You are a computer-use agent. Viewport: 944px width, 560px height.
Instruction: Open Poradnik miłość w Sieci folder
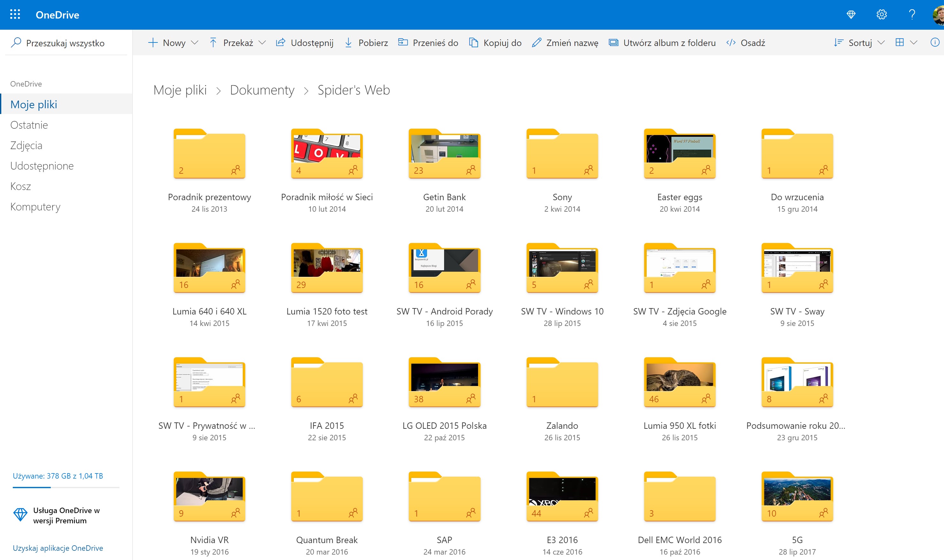(327, 154)
